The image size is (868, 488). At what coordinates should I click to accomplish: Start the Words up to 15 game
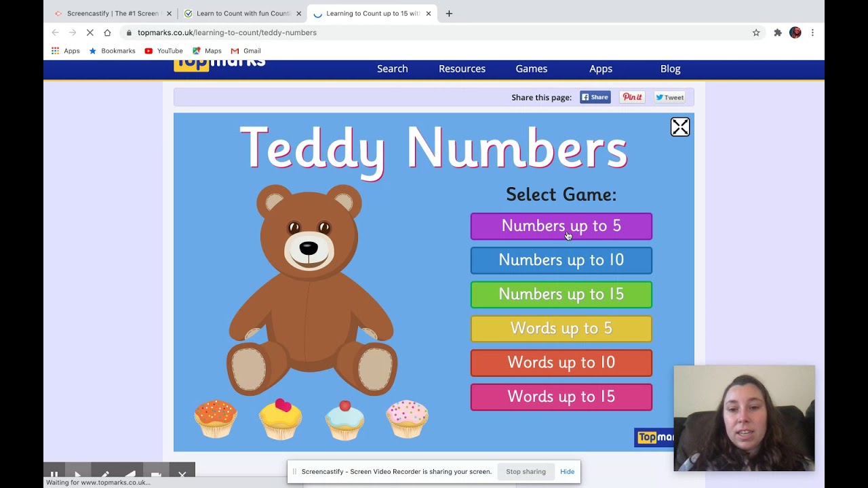tap(561, 396)
